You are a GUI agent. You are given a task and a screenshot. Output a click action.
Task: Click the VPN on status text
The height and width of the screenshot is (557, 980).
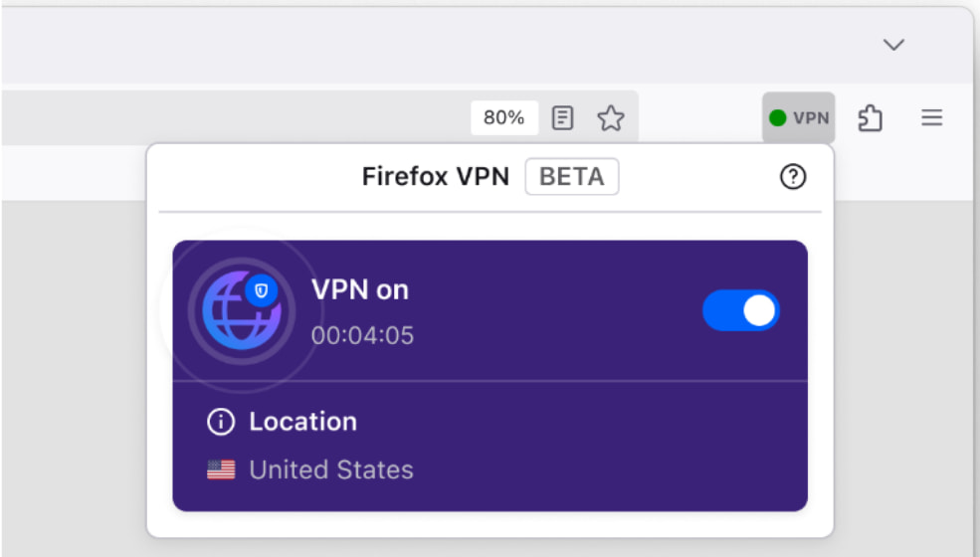click(x=360, y=290)
